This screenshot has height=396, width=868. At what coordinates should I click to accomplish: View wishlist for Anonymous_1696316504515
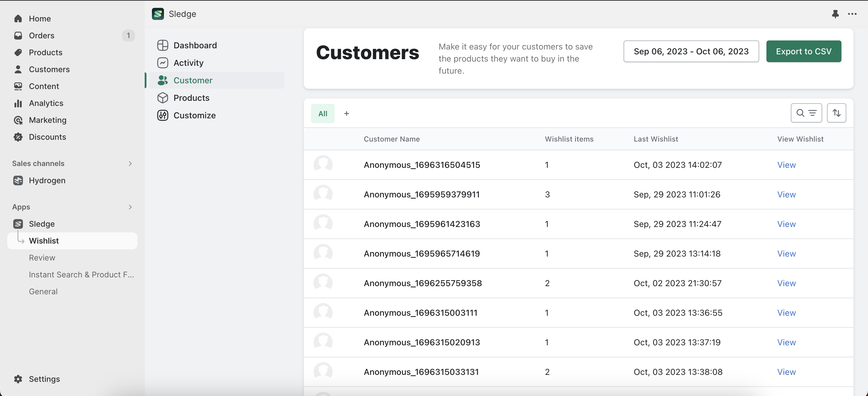[786, 165]
